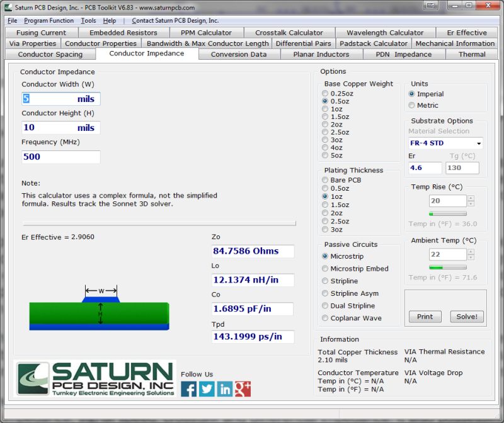Viewport: 504px width, 423px height.
Task: Increase Ambient Temp with up spinner
Action: click(x=471, y=252)
